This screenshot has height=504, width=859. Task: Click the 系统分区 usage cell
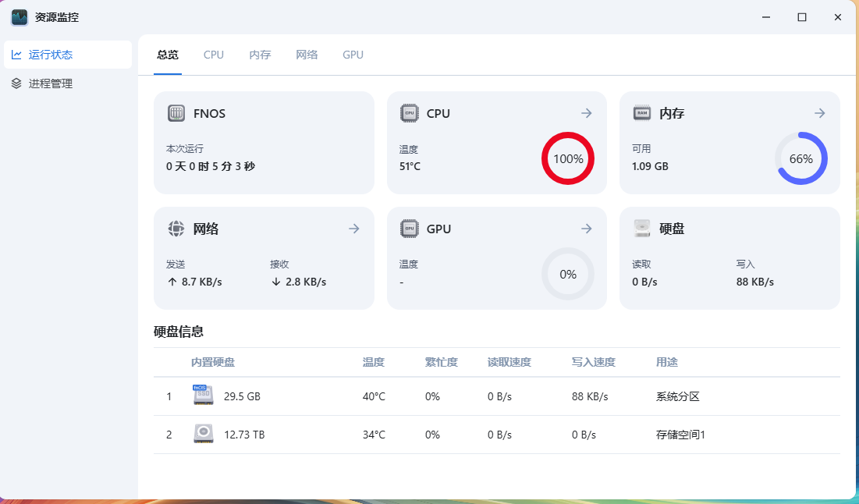[x=678, y=396]
